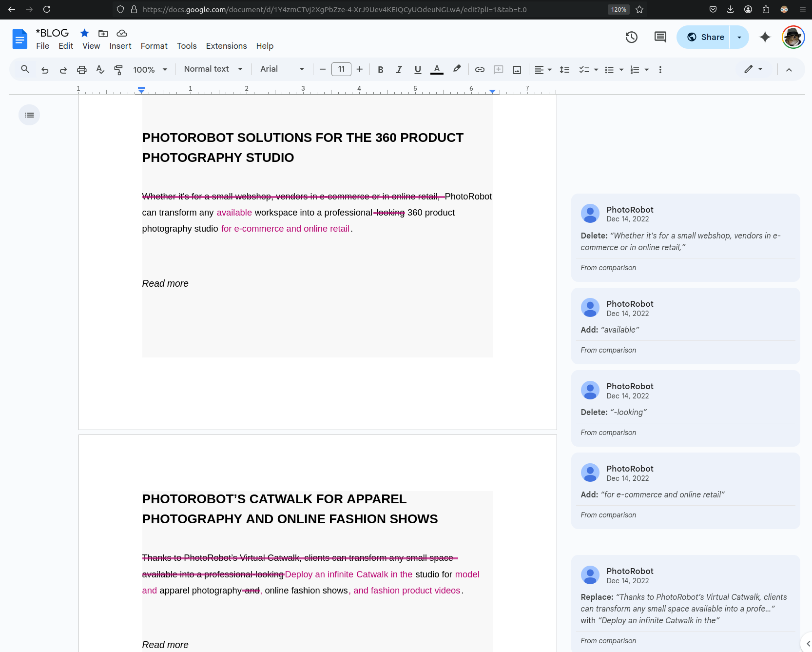This screenshot has width=812, height=652.
Task: Click the BLOG document title
Action: [53, 33]
